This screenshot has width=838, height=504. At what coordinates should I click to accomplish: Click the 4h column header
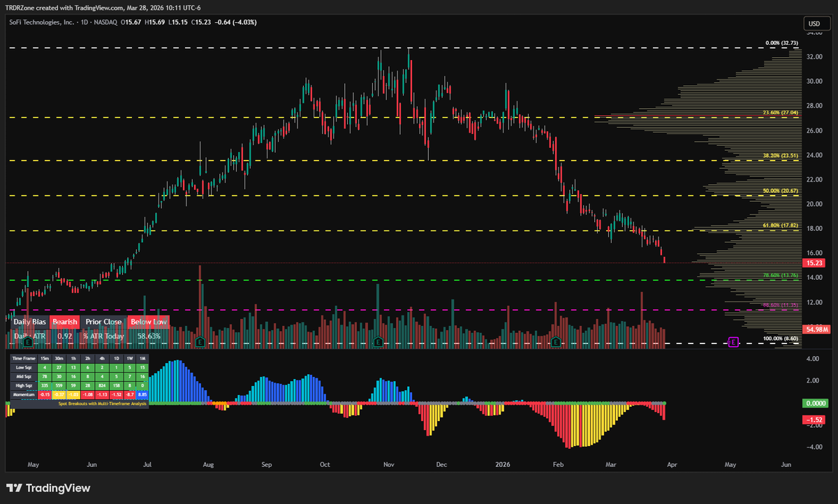click(x=102, y=359)
